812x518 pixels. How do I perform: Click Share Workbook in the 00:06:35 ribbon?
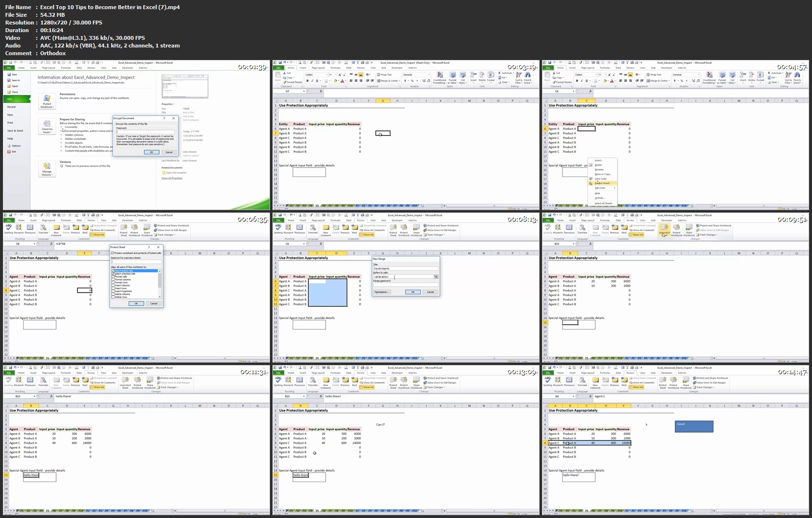pyautogui.click(x=147, y=230)
